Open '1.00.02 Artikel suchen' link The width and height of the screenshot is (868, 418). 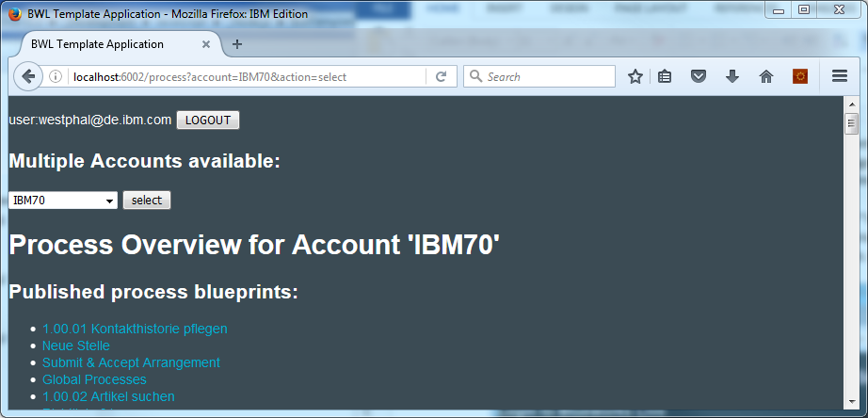[108, 397]
